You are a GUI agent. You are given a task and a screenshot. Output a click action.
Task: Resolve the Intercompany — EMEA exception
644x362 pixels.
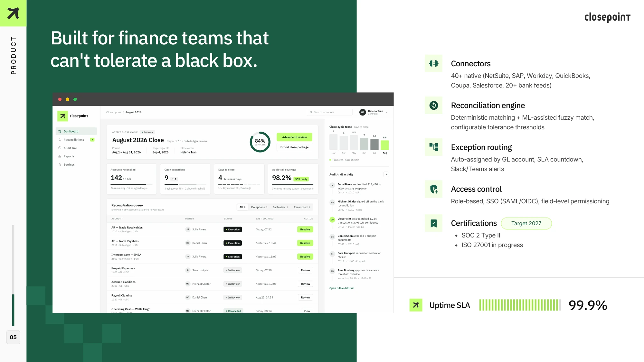click(x=305, y=257)
